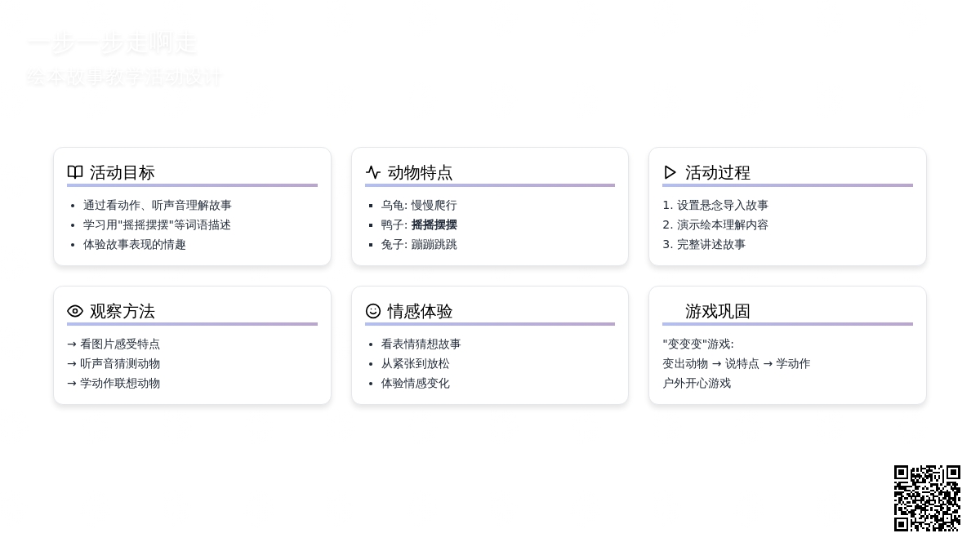Click the 情感体验 heading text
Viewport: 980px width, 551px height.
pos(420,311)
